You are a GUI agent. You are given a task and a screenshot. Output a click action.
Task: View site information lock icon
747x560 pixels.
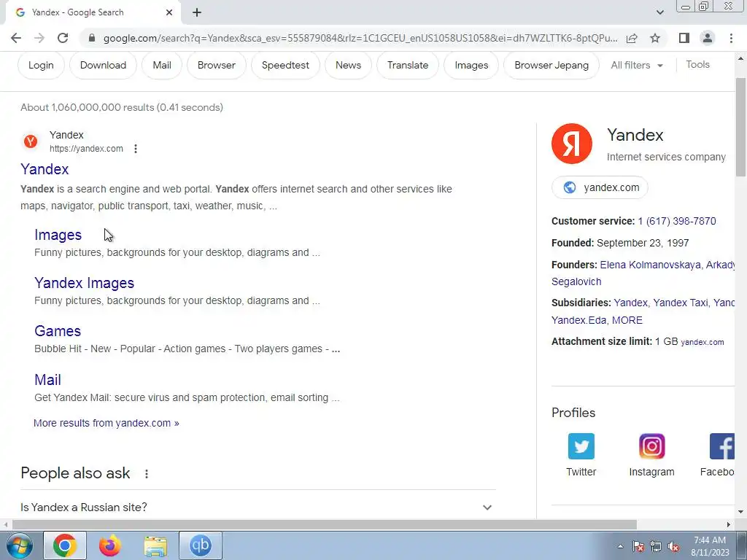pyautogui.click(x=92, y=38)
